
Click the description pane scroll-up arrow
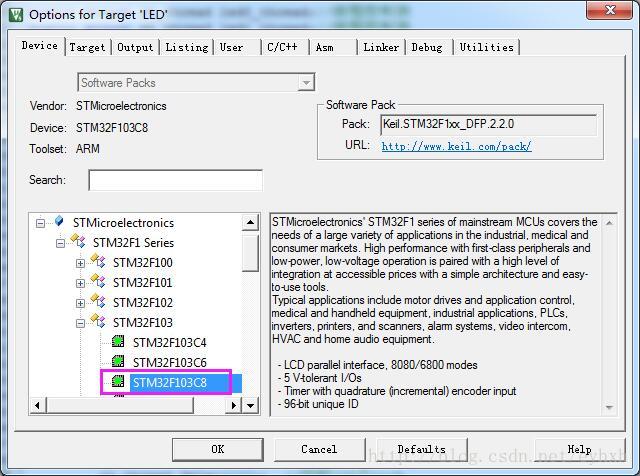point(609,223)
